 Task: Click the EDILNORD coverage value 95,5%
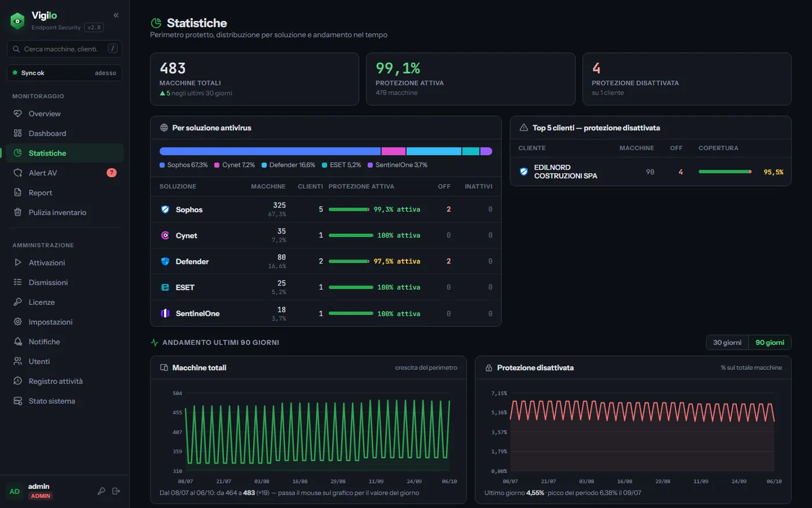pyautogui.click(x=773, y=172)
